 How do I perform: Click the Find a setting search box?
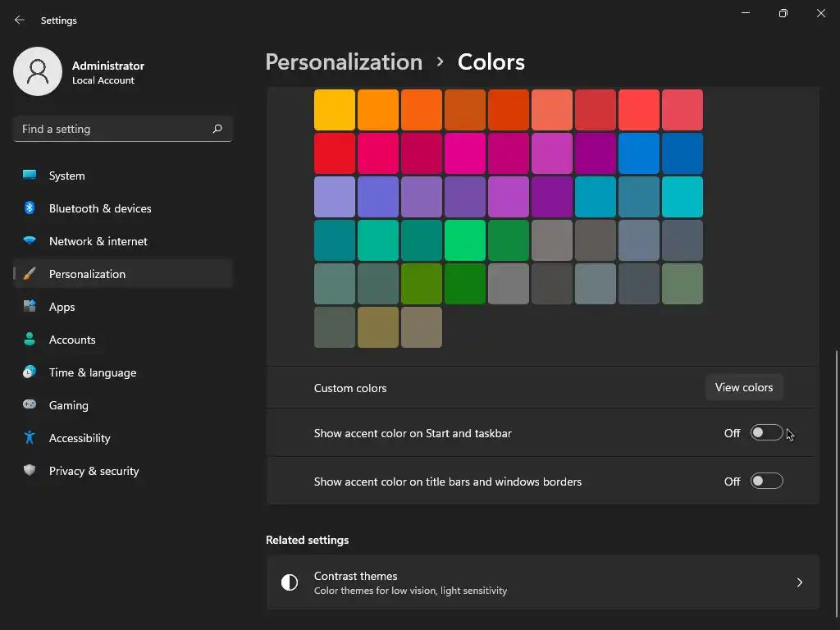point(115,129)
